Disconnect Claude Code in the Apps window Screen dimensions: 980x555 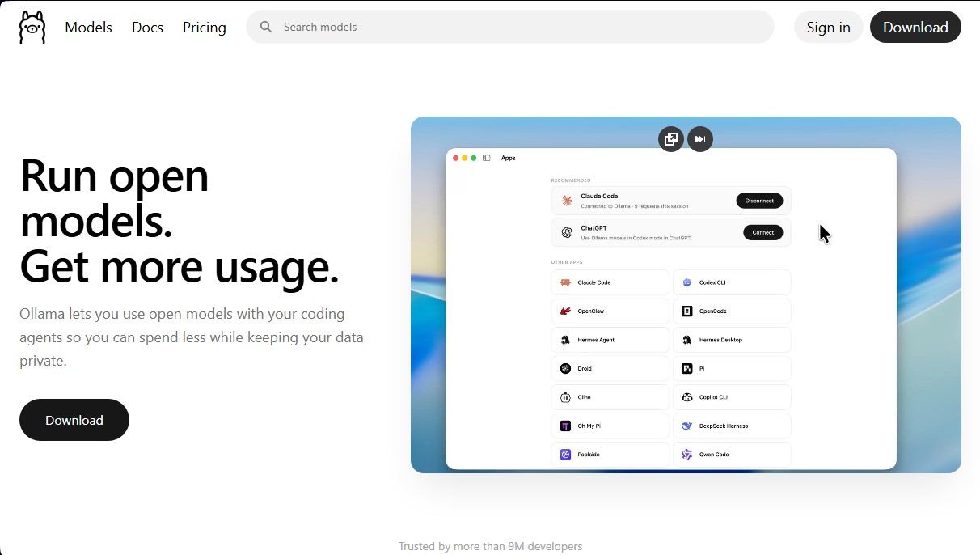[759, 201]
